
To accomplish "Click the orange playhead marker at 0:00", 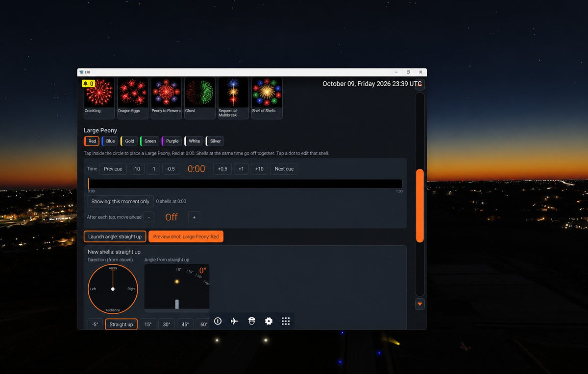I will click(89, 184).
